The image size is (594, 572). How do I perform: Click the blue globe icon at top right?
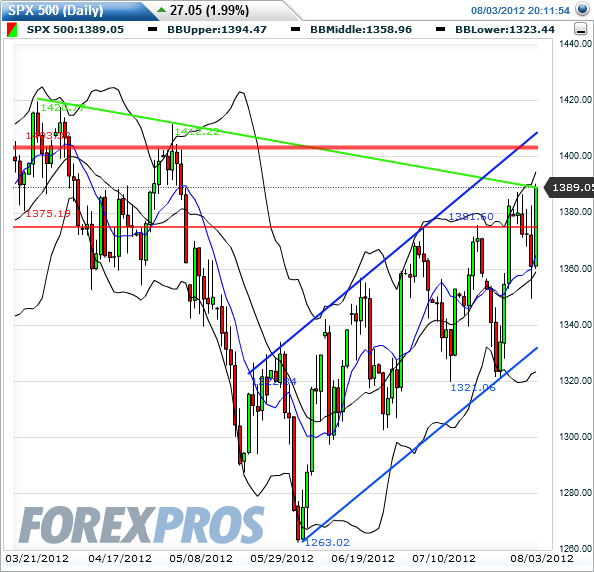coord(582,9)
